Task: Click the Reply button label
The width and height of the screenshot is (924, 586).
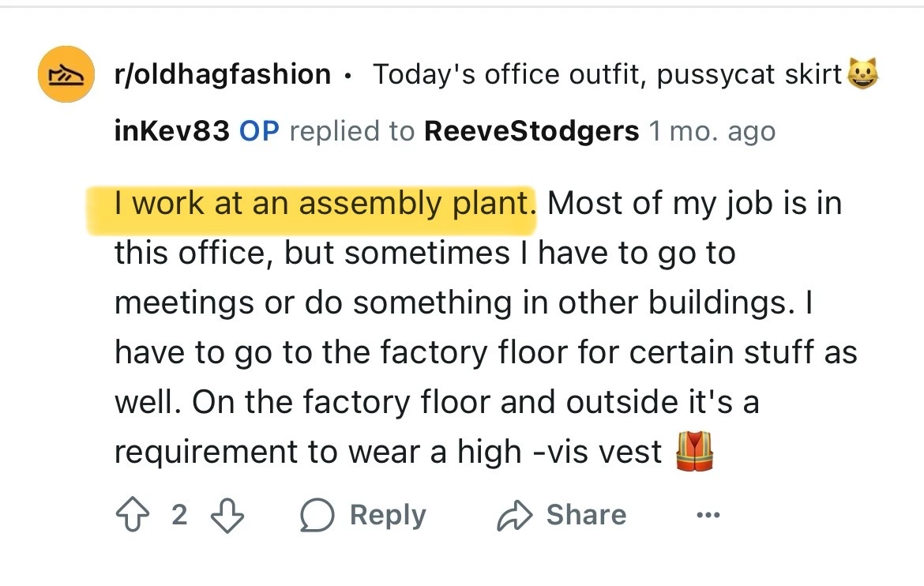Action: click(x=387, y=516)
